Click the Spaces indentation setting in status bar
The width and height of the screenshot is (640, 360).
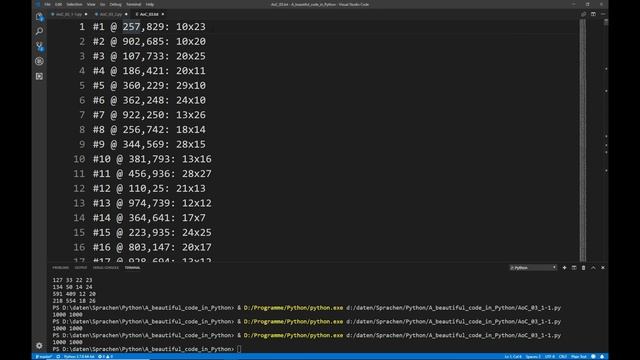click(x=533, y=356)
